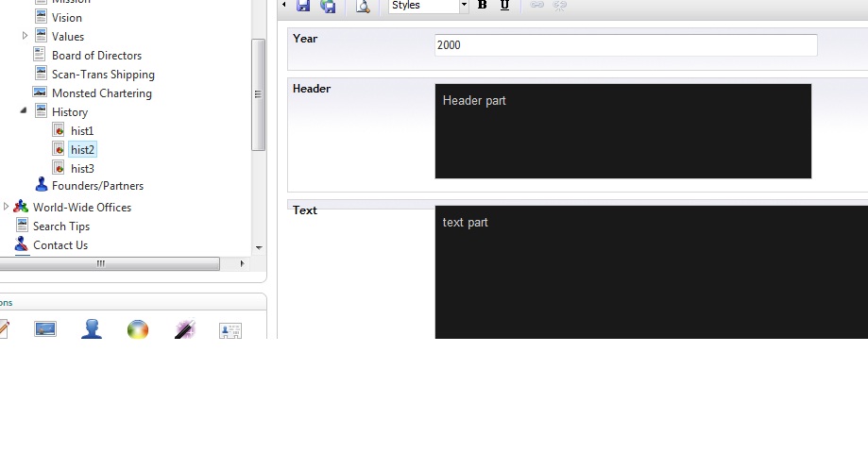Toggle bold formatting in the editor toolbar
Viewport: 868px width, 453px height.
tap(482, 5)
